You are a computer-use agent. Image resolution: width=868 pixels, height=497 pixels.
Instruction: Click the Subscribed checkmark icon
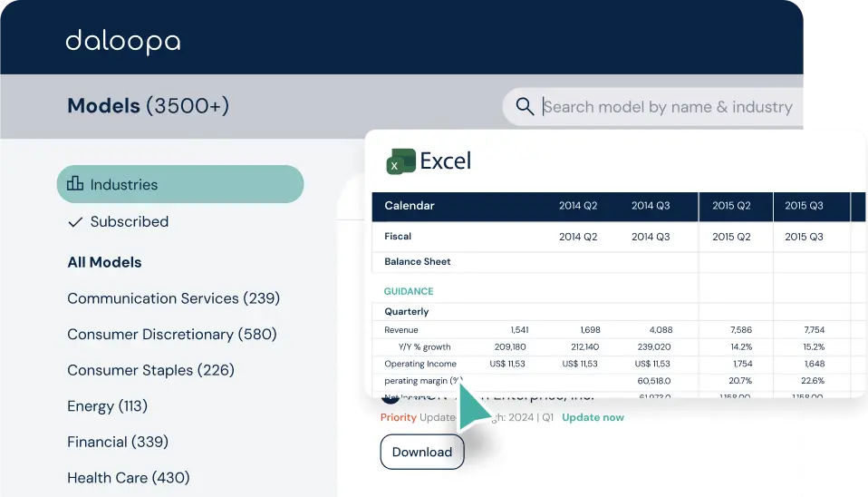click(75, 221)
